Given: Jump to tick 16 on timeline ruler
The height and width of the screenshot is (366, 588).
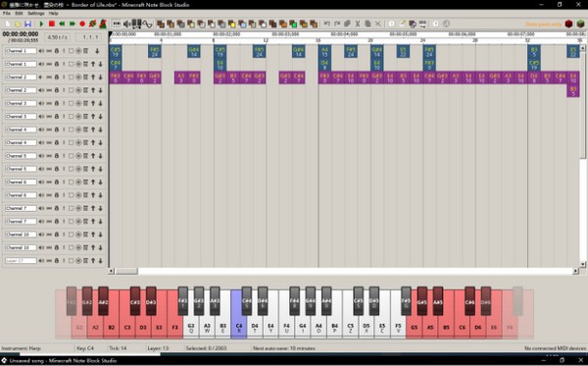Looking at the screenshot, I should [318, 40].
